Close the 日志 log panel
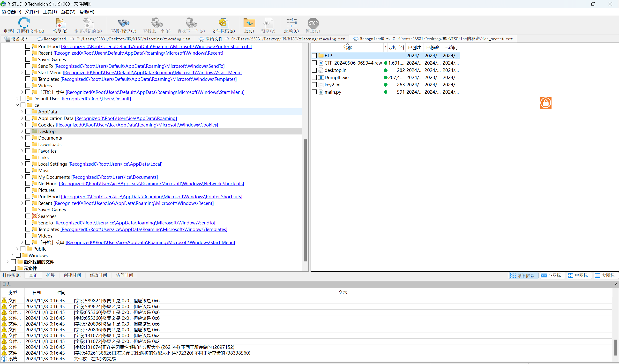 coord(616,284)
